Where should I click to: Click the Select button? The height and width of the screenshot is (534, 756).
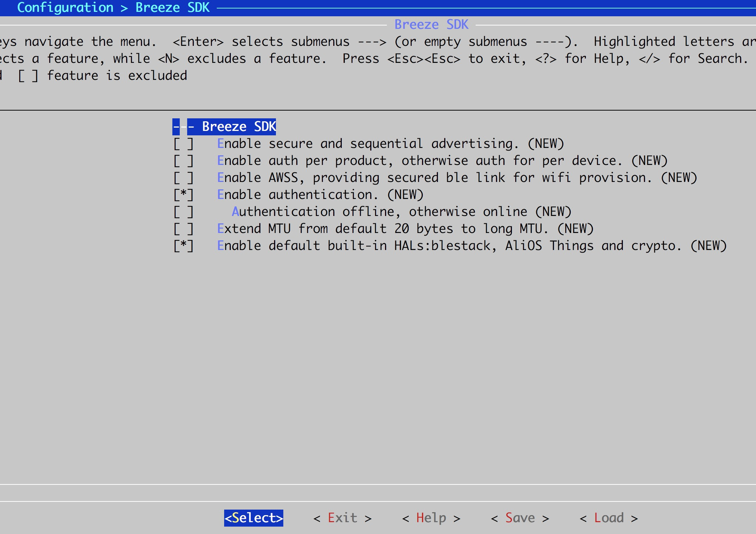(254, 518)
